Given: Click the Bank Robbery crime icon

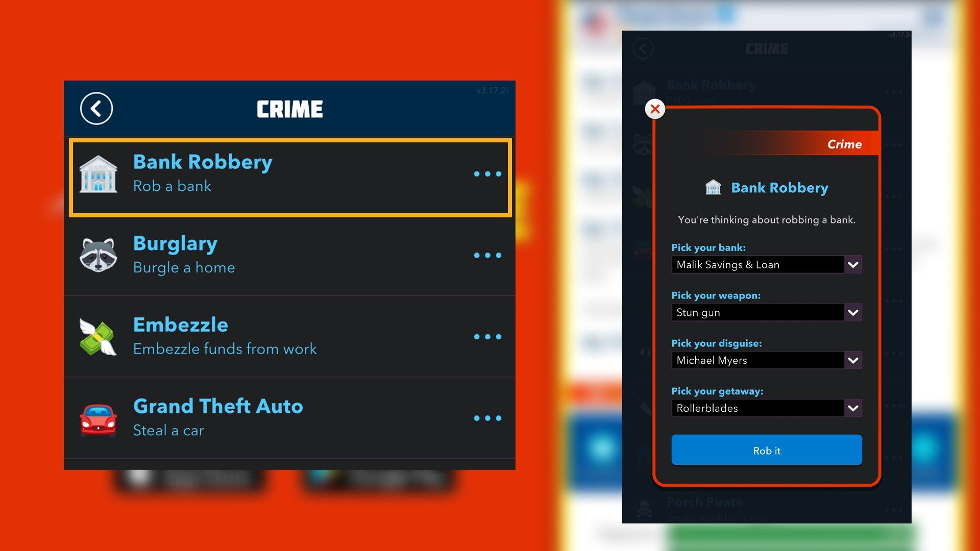Looking at the screenshot, I should tap(100, 173).
